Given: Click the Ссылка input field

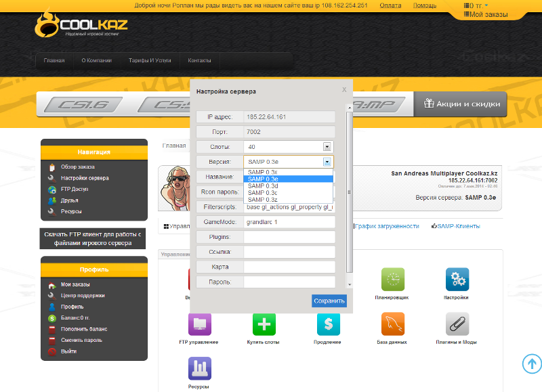Looking at the screenshot, I should point(289,252).
